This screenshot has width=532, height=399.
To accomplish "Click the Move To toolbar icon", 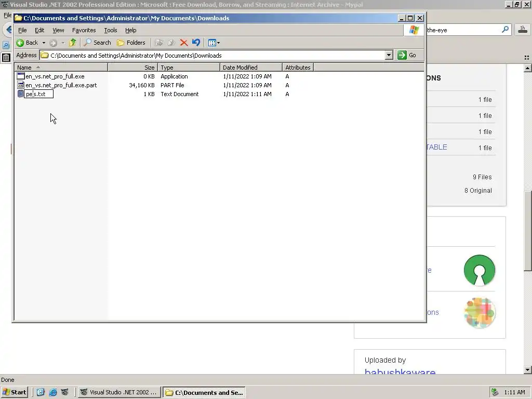I will click(159, 43).
